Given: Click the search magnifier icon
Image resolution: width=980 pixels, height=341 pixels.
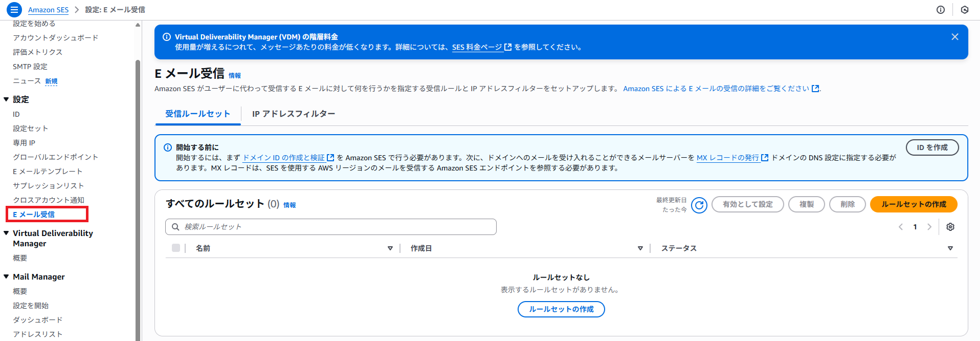Looking at the screenshot, I should tap(175, 227).
